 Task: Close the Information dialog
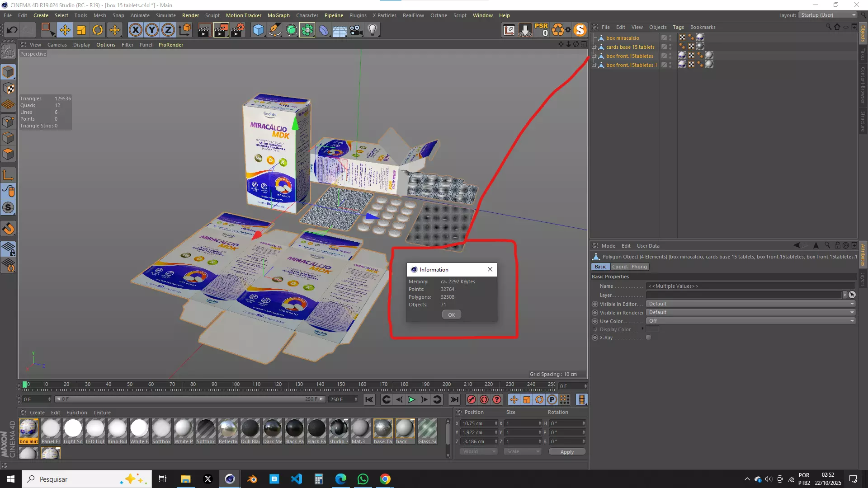click(x=490, y=270)
